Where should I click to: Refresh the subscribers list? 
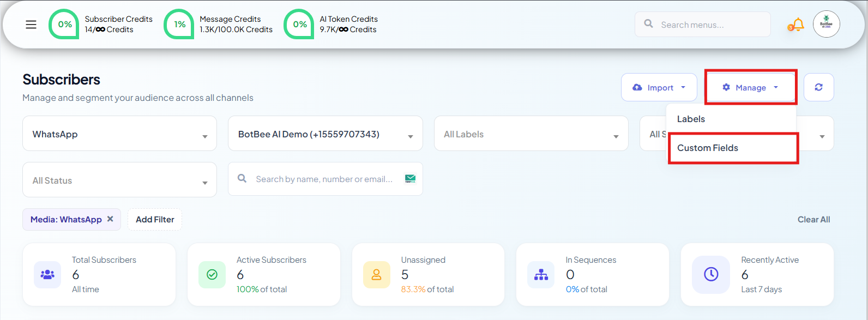point(818,87)
